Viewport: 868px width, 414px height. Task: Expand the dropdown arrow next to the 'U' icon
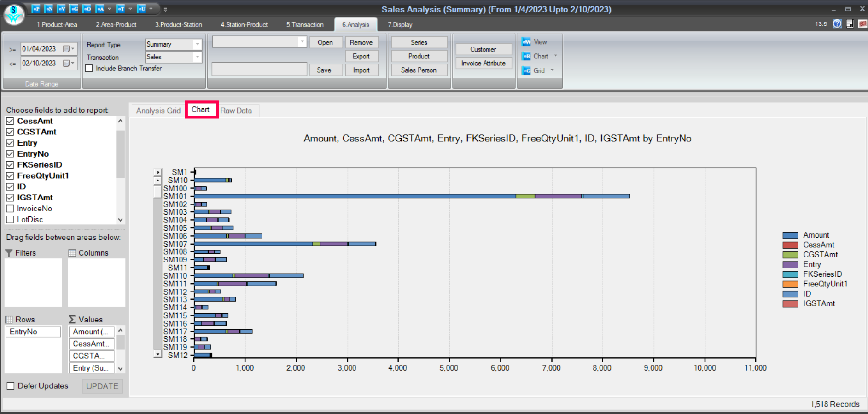[151, 9]
